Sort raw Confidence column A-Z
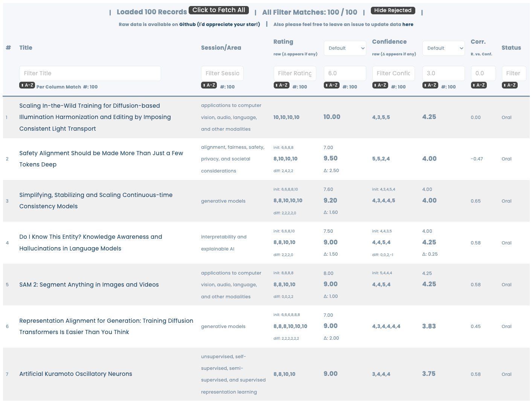 pos(380,85)
